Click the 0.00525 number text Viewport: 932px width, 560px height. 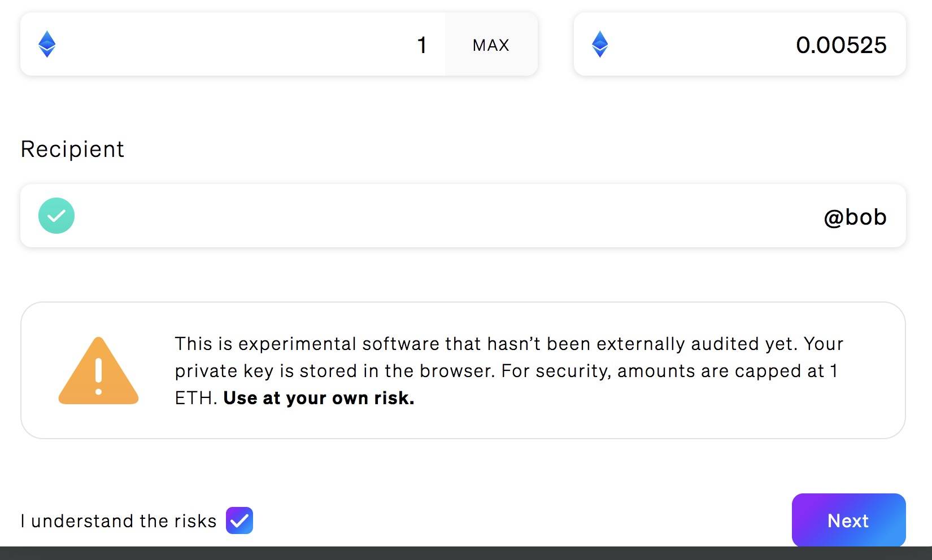(841, 45)
